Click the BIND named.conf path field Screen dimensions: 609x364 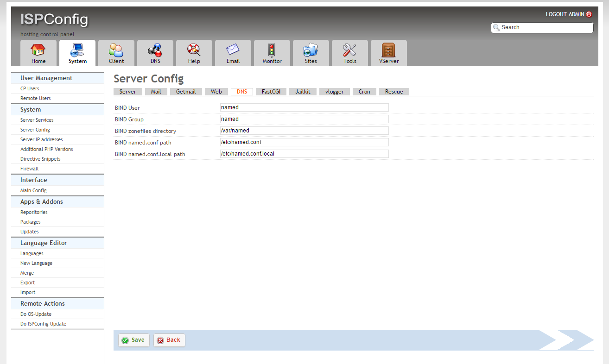coord(304,142)
